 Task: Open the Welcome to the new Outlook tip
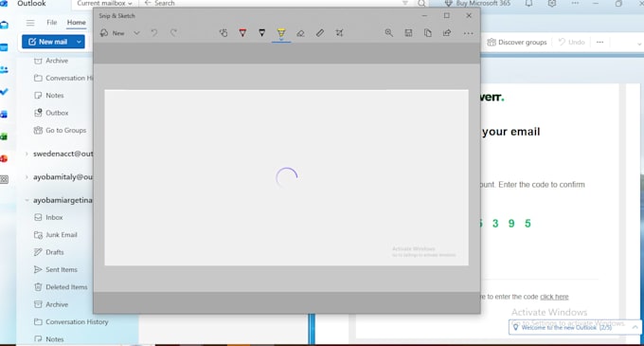pos(566,327)
